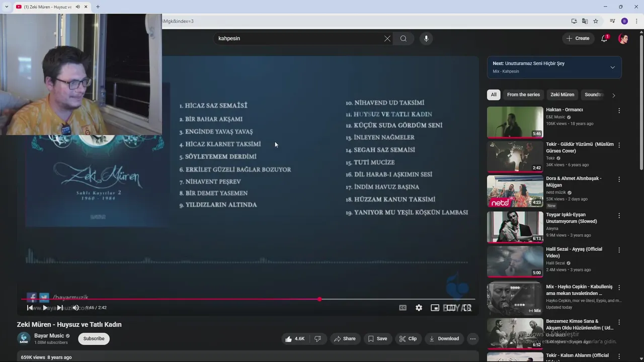The height and width of the screenshot is (362, 644).
Task: Create a clip of the video
Action: tap(408, 339)
